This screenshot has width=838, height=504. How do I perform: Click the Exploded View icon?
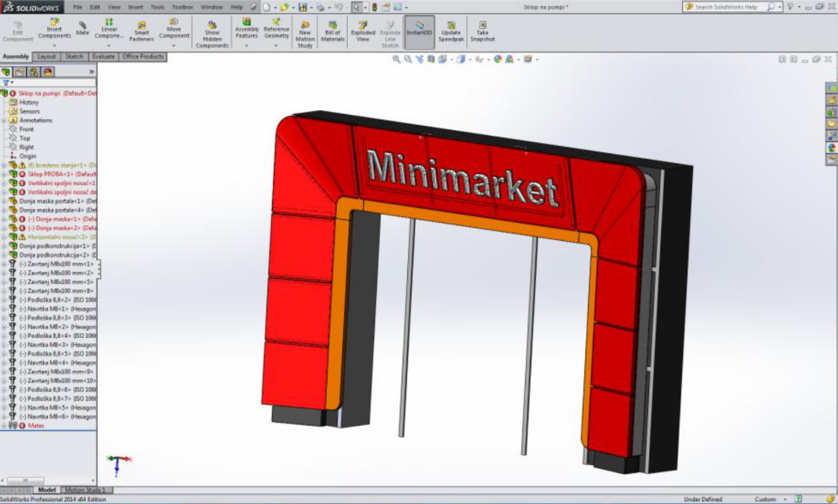point(363,31)
